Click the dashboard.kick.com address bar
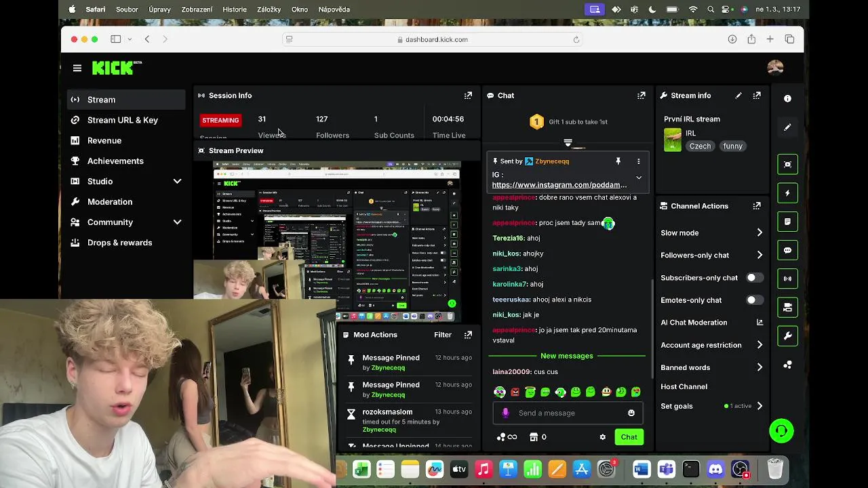 [434, 39]
